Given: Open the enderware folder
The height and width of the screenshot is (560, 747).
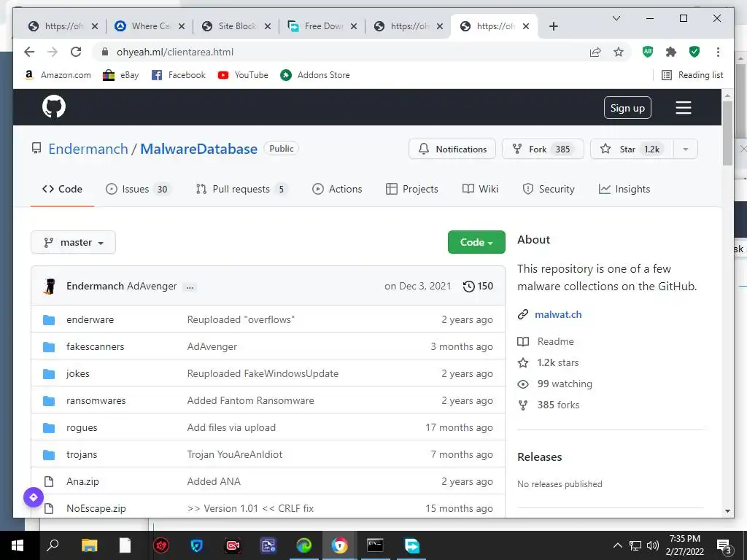Looking at the screenshot, I should click(90, 319).
